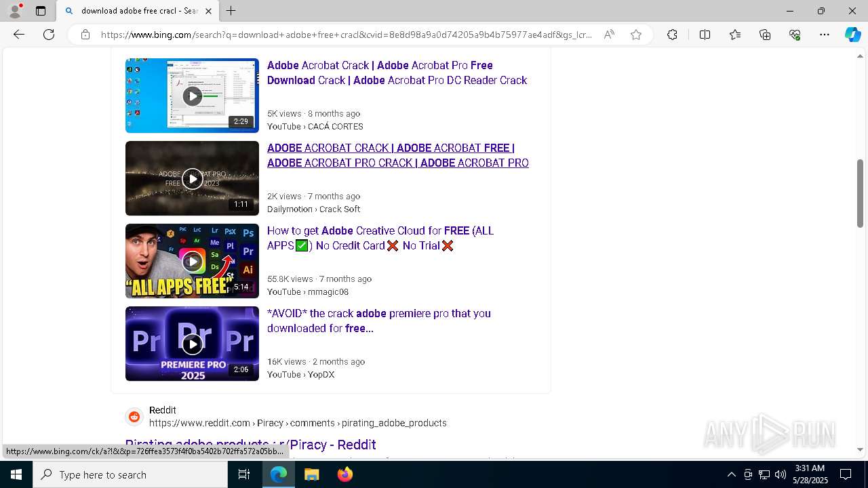This screenshot has height=488, width=868.
Task: Open Settings and more menu
Action: (x=825, y=35)
